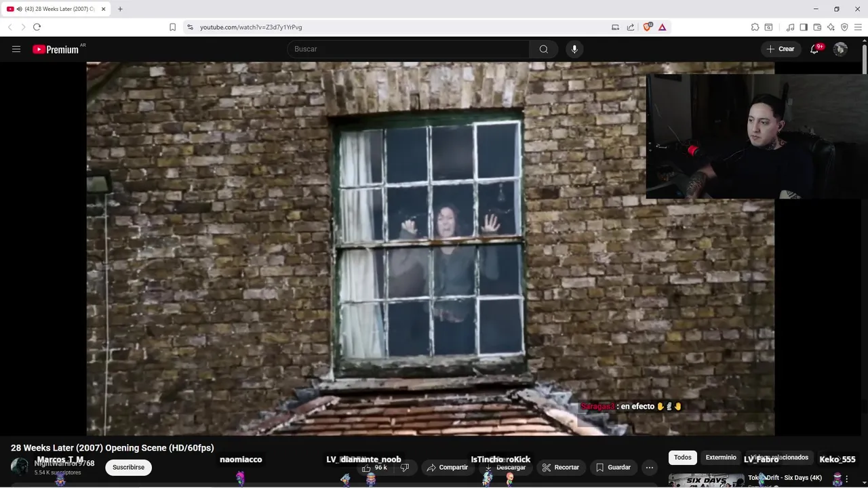Open the notifications bell
The height and width of the screenshot is (488, 868).
(814, 49)
